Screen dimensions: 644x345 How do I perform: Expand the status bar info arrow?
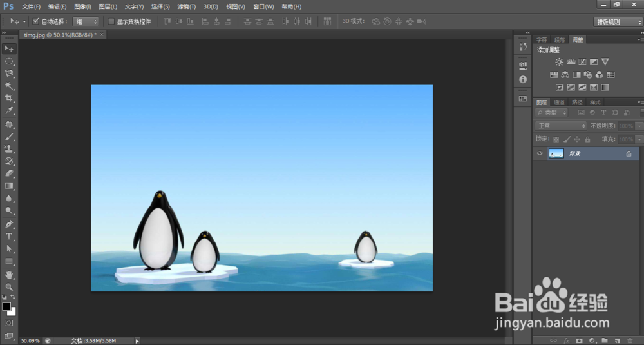(137, 341)
